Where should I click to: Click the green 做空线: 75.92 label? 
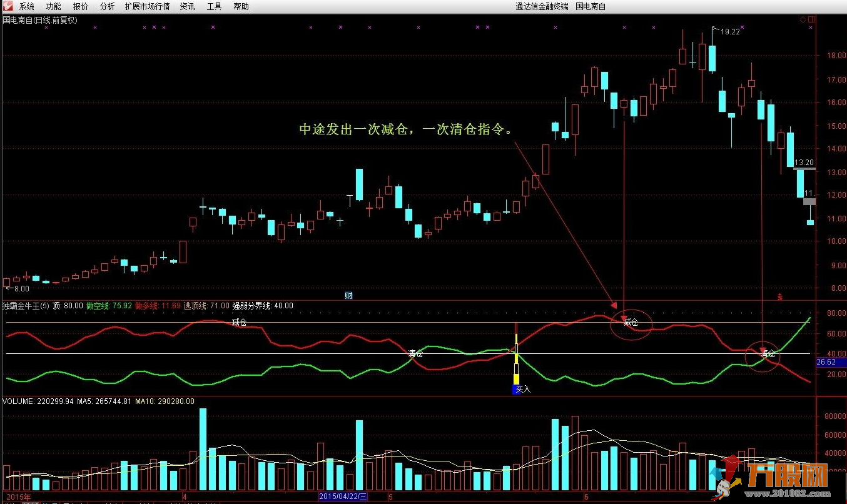tap(109, 306)
